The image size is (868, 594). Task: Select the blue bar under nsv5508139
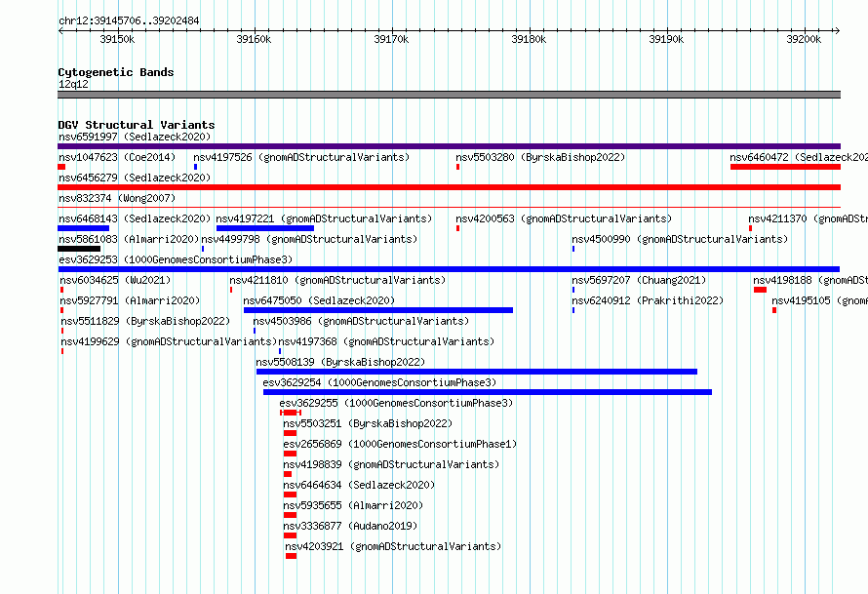click(x=477, y=372)
